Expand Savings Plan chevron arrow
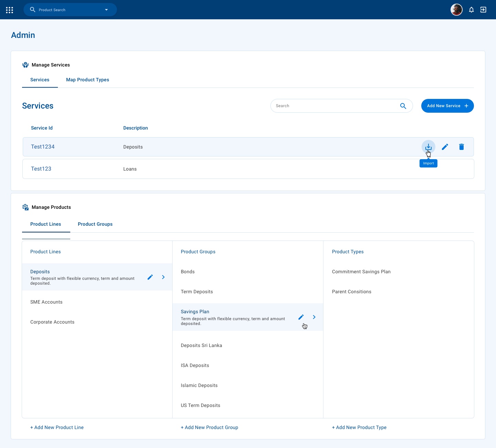The width and height of the screenshot is (496, 448). [x=314, y=317]
